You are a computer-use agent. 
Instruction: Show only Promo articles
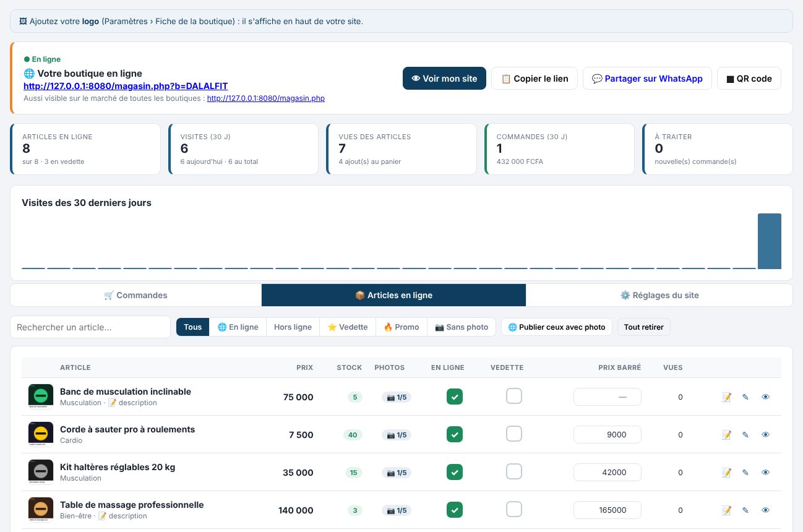pyautogui.click(x=401, y=327)
